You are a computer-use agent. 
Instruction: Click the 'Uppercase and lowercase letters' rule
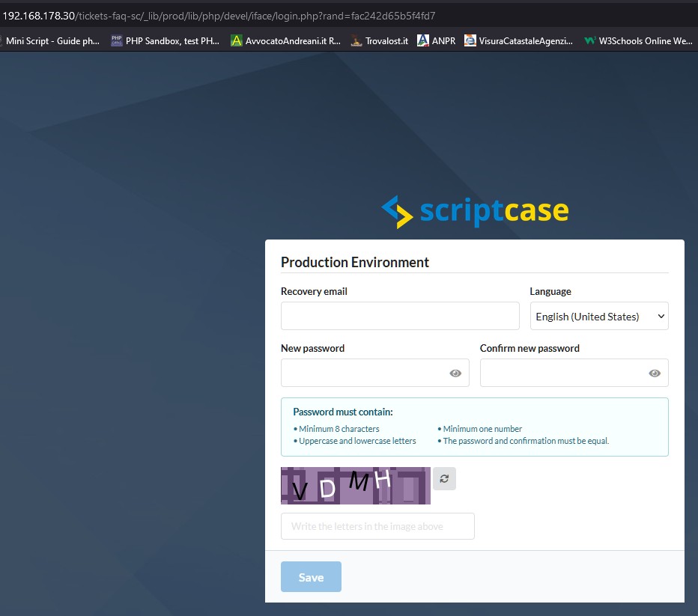pos(357,441)
